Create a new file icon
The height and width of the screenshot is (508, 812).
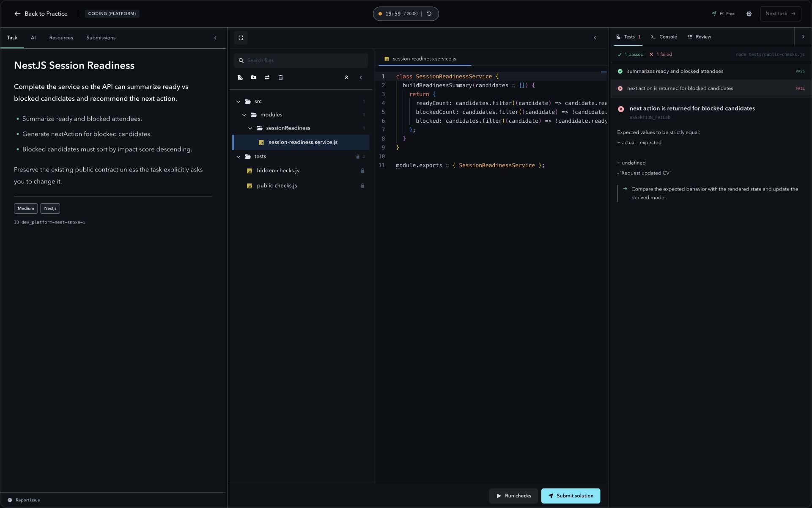240,77
